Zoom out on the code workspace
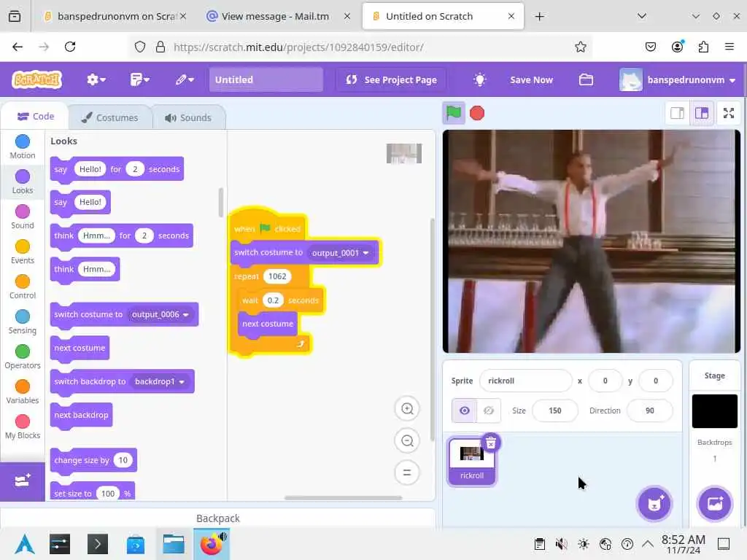This screenshot has height=560, width=747. pos(407,441)
